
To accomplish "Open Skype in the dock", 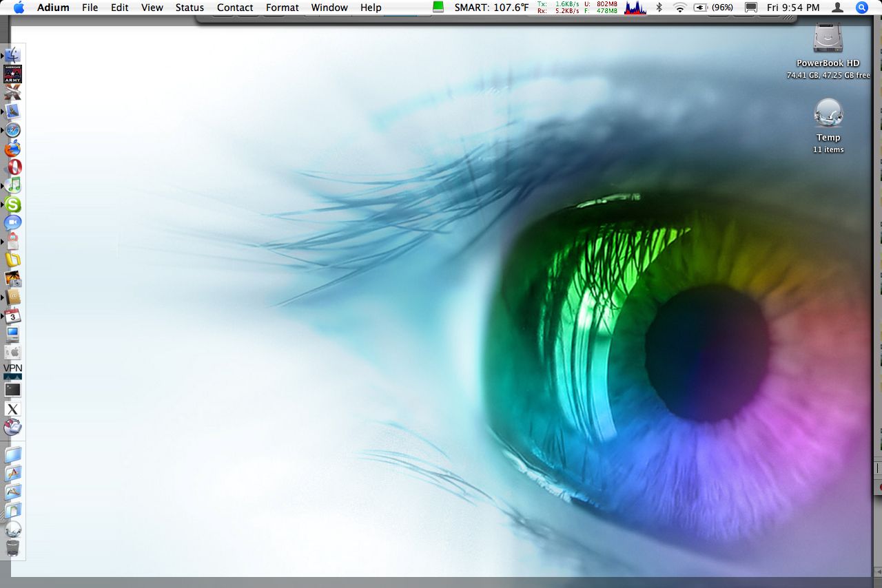I will pyautogui.click(x=13, y=204).
